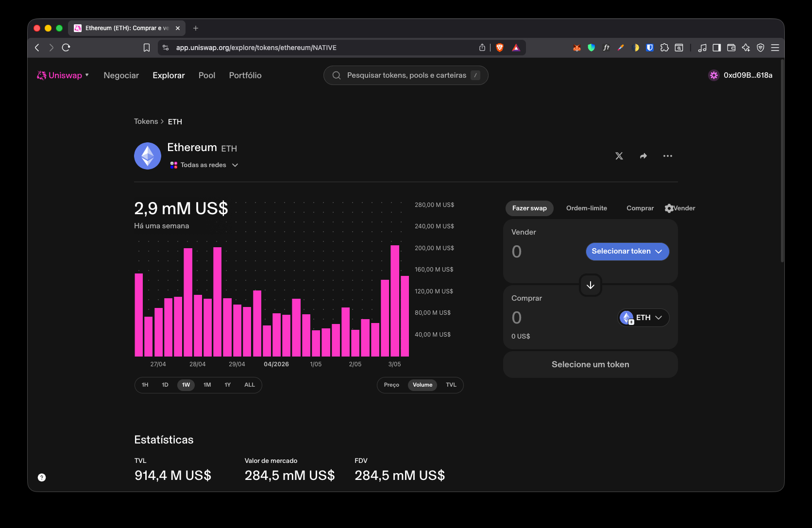Image resolution: width=812 pixels, height=528 pixels.
Task: Click the search magnifier icon
Action: [336, 75]
